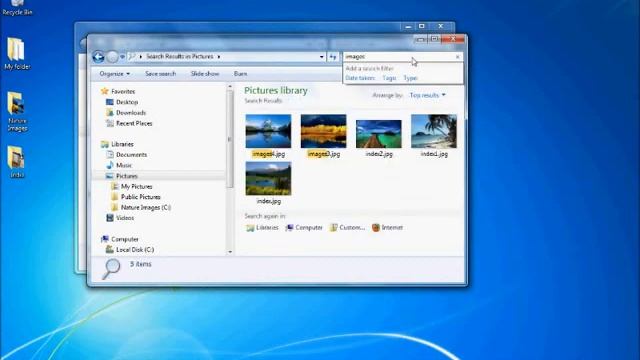
Task: Select Libraries in the navigation pane
Action: 122,144
